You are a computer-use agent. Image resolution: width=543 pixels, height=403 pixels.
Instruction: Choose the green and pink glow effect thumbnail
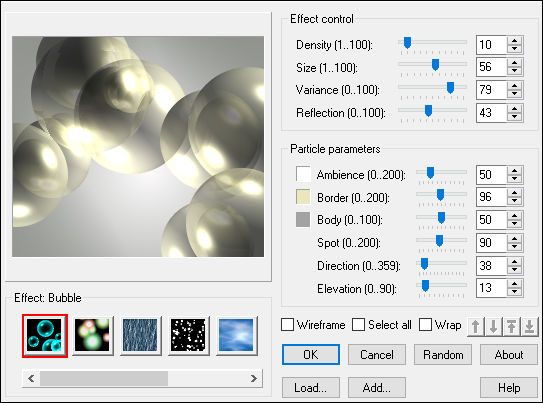[x=92, y=335]
